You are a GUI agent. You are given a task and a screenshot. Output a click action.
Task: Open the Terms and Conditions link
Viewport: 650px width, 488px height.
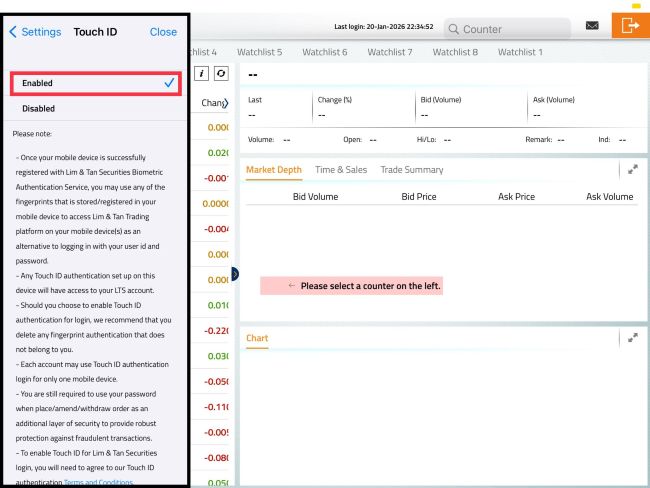pos(97,483)
